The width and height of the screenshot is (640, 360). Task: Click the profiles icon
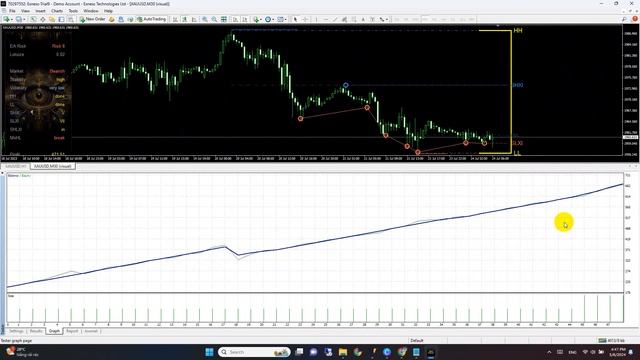pyautogui.click(x=18, y=19)
